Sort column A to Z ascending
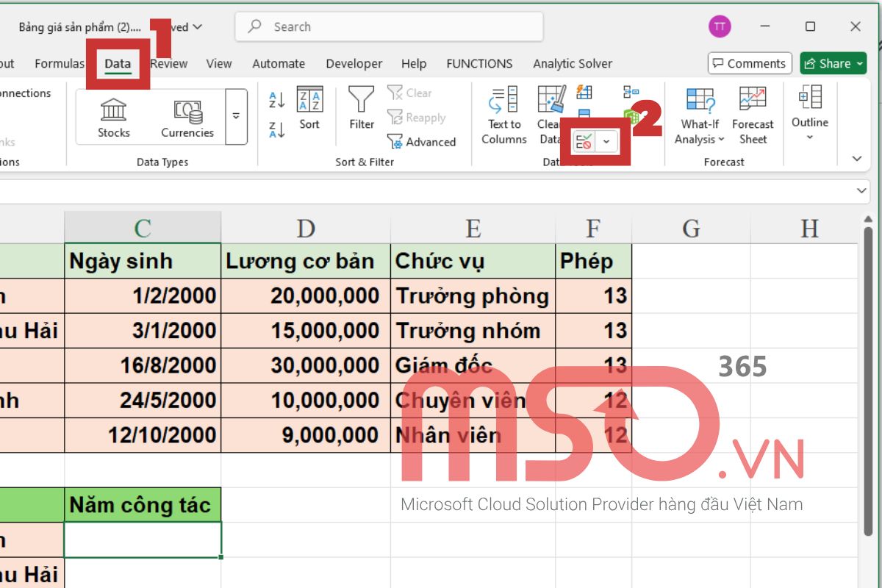Viewport: 882px width, 588px height. pyautogui.click(x=277, y=100)
